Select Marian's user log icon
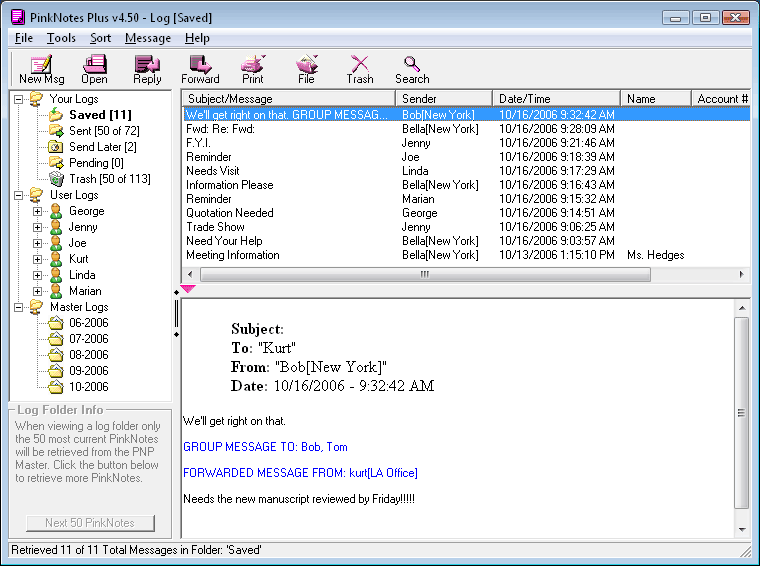This screenshot has height=566, width=760. tap(56, 291)
